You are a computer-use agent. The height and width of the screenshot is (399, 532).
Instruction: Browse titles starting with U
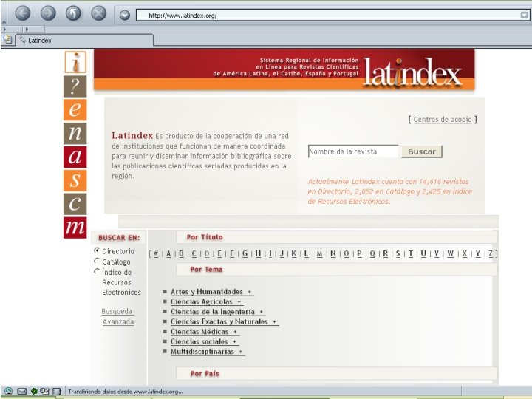click(423, 253)
